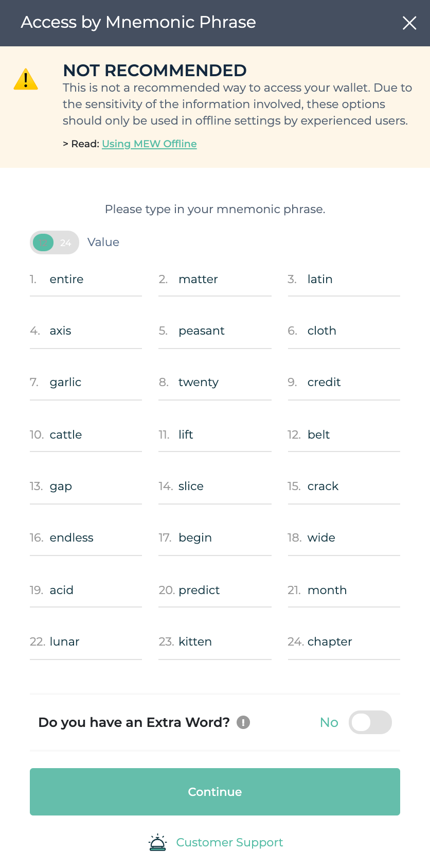Close the Access by Mnemonic Phrase dialog
Viewport: 430px width, 868px height.
point(409,23)
